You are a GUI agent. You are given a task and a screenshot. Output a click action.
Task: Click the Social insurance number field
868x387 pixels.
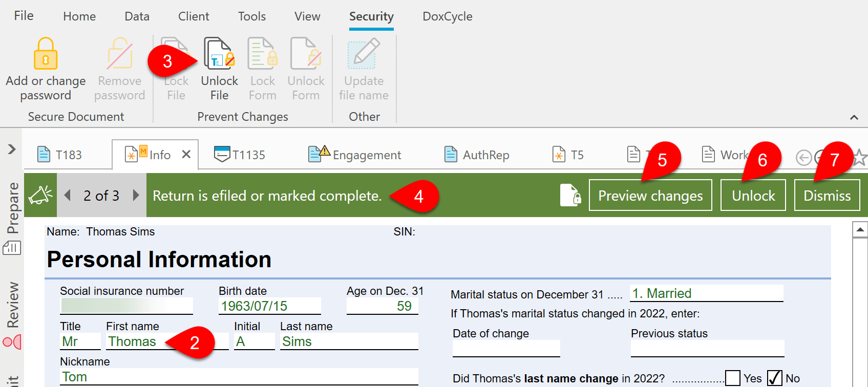coord(126,306)
